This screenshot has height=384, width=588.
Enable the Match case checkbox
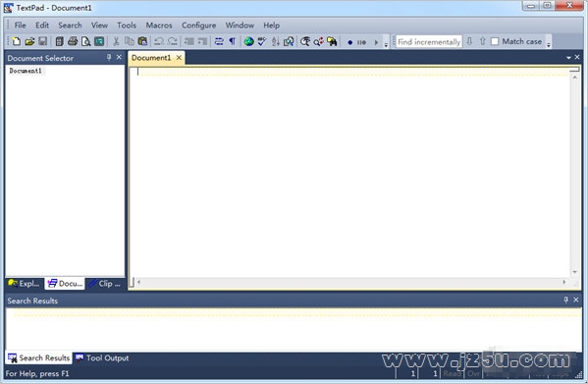tap(495, 41)
